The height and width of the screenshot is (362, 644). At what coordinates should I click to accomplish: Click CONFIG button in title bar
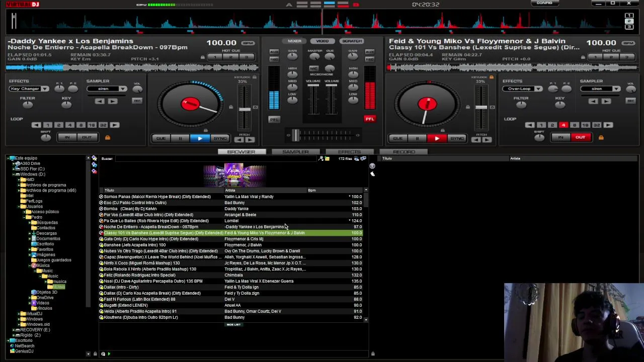coord(544,3)
